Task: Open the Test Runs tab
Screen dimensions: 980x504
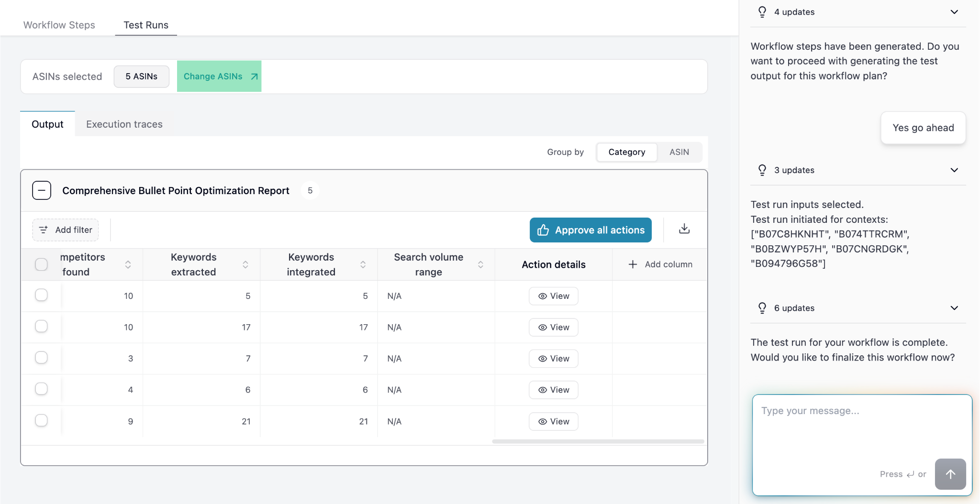Action: 146,25
